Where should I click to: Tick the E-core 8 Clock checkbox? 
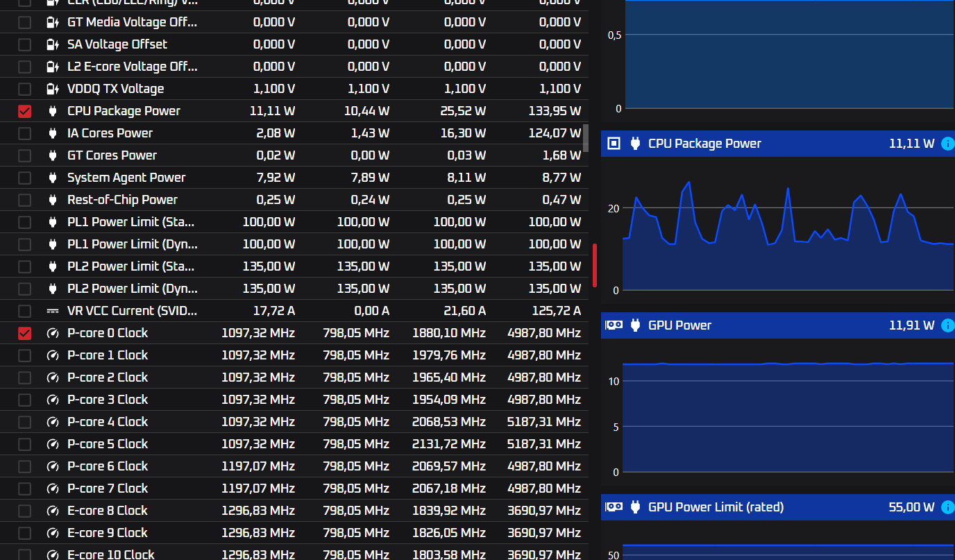[x=24, y=511]
